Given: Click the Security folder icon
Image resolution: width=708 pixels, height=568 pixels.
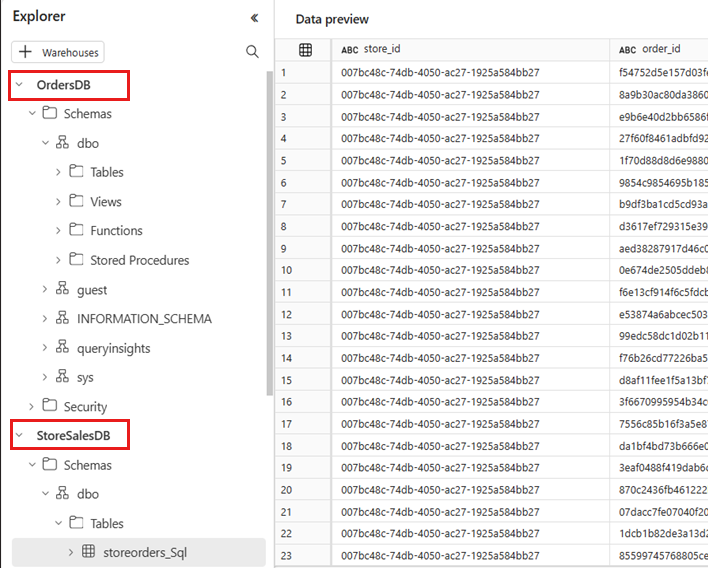Looking at the screenshot, I should coord(49,407).
